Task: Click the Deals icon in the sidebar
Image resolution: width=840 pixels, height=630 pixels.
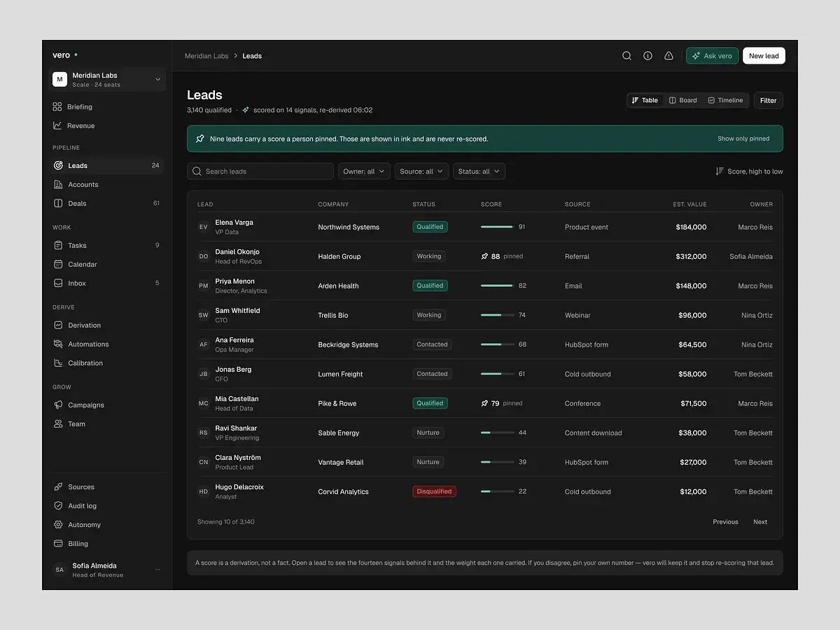Action: [58, 204]
